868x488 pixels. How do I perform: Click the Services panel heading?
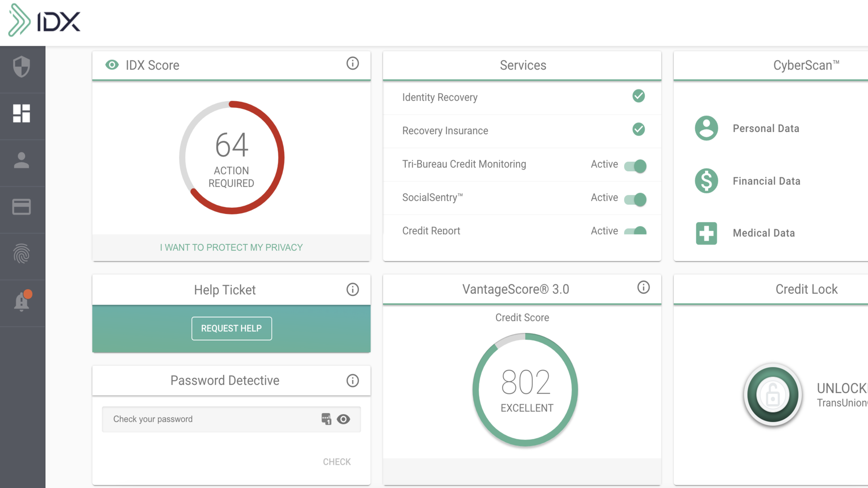click(523, 65)
